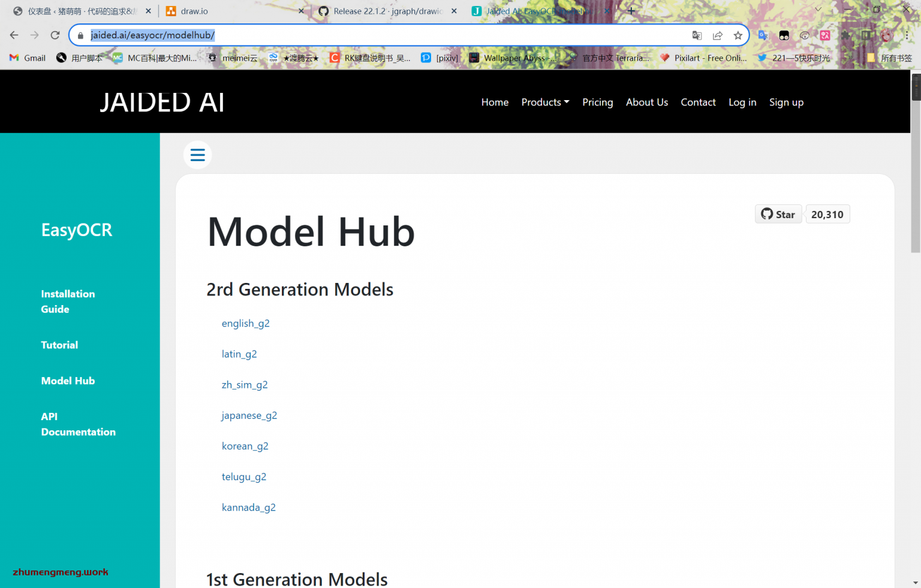The width and height of the screenshot is (921, 588).
Task: Share this page icon
Action: 717,35
